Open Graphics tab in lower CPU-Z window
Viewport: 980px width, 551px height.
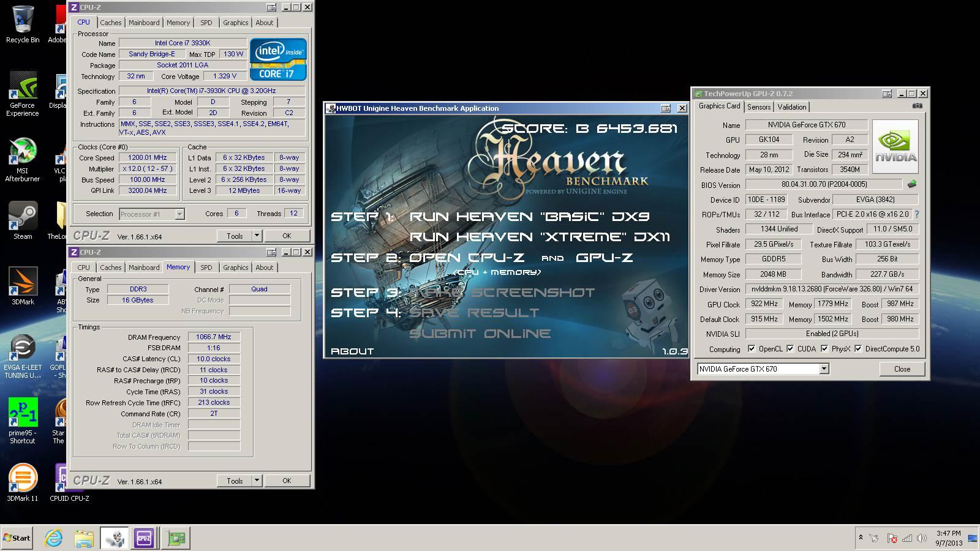pos(236,268)
